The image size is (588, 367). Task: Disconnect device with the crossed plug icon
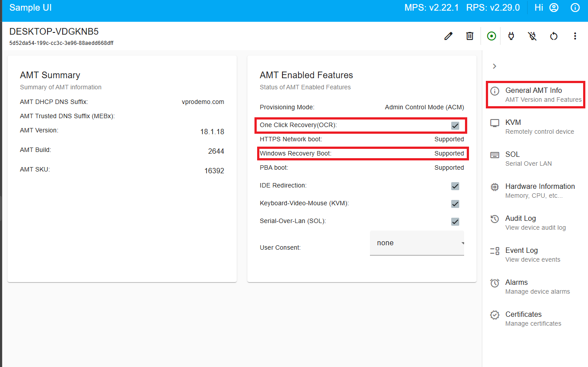click(532, 36)
